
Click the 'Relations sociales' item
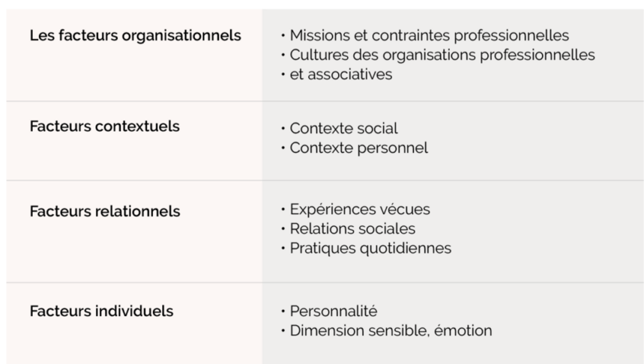(x=352, y=228)
